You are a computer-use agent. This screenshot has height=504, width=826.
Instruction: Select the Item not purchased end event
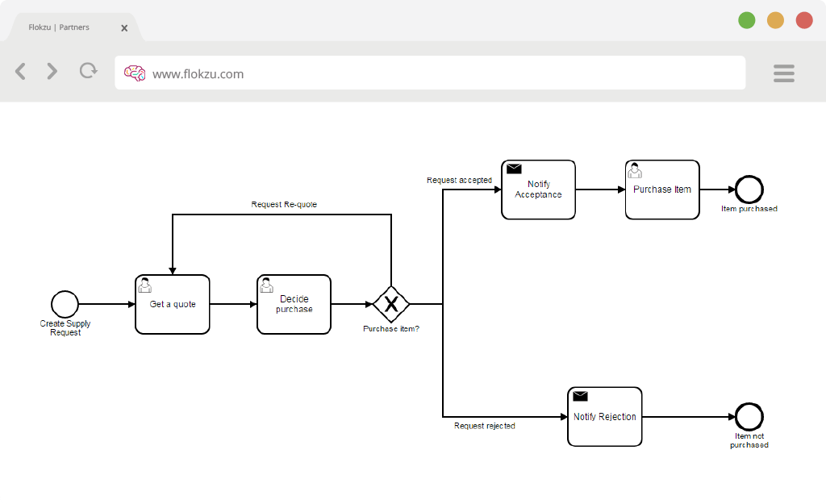point(749,417)
